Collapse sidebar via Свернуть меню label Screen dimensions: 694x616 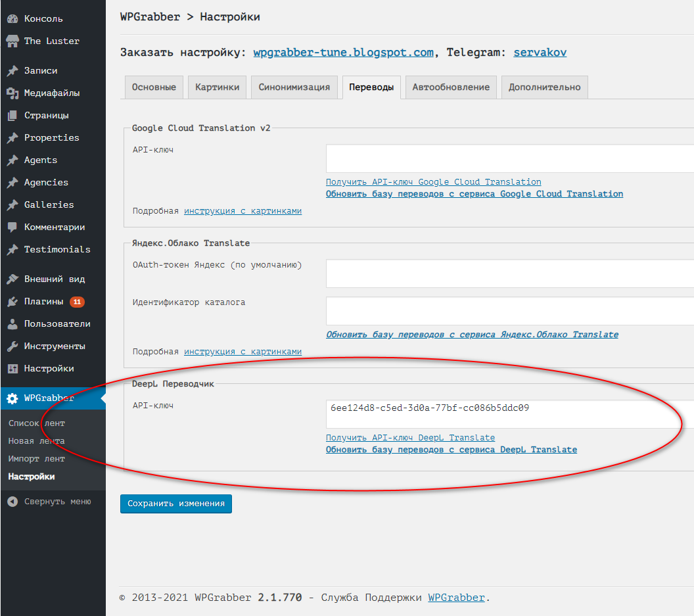pyautogui.click(x=58, y=502)
